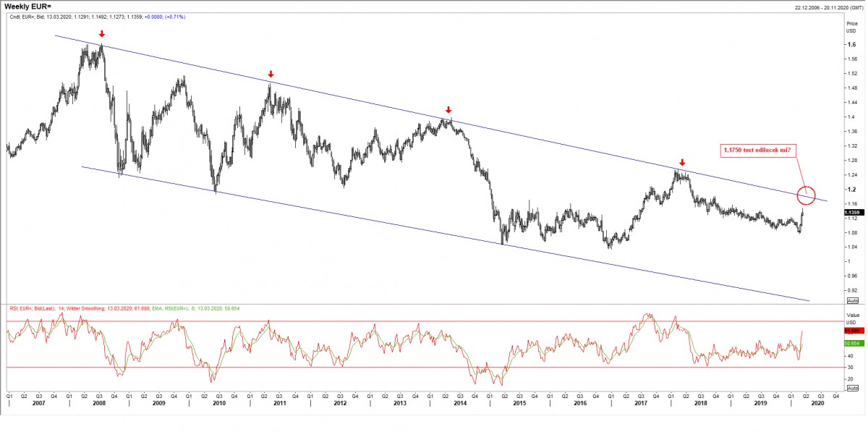Screen dimensions: 868x432
Task: Select the red arrow marker near 2014
Action: pyautogui.click(x=448, y=110)
